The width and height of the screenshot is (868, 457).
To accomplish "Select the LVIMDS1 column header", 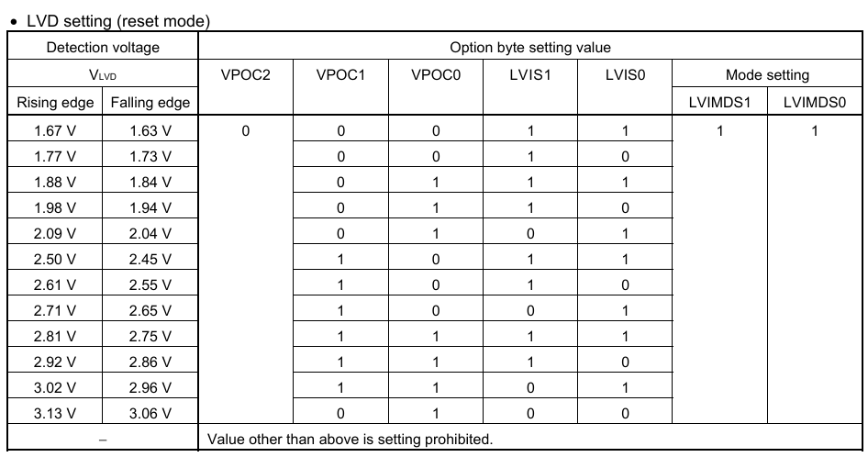I will coord(719,102).
